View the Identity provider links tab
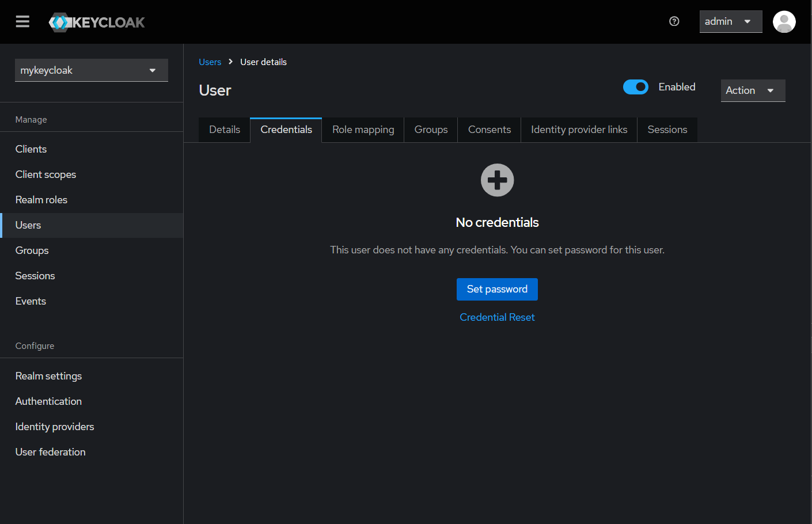 click(x=579, y=130)
